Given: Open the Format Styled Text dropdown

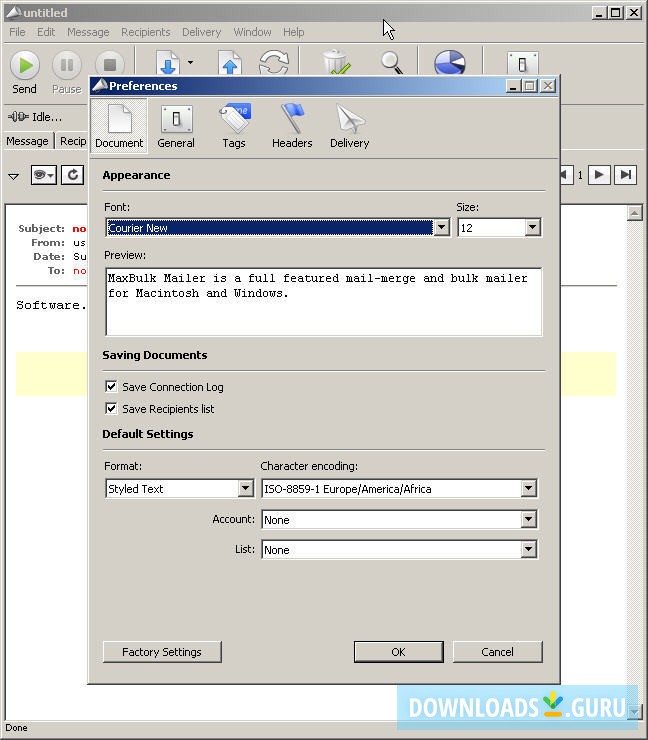Looking at the screenshot, I should [245, 488].
